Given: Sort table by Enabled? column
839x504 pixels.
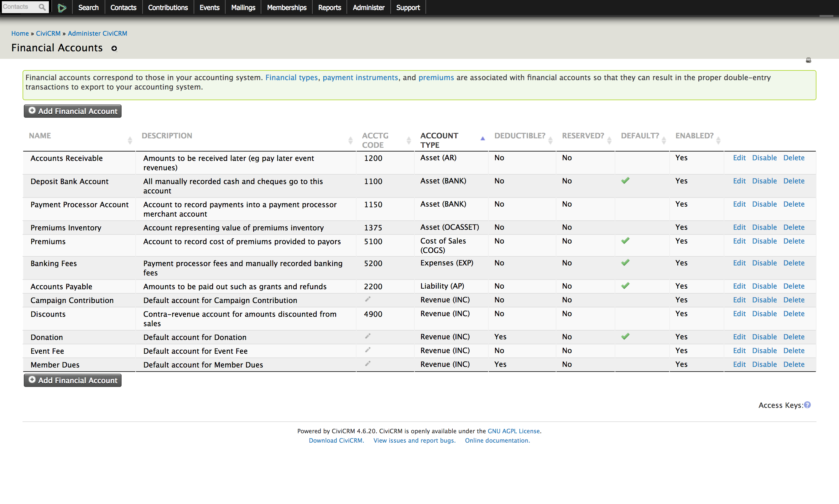Looking at the screenshot, I should [696, 140].
